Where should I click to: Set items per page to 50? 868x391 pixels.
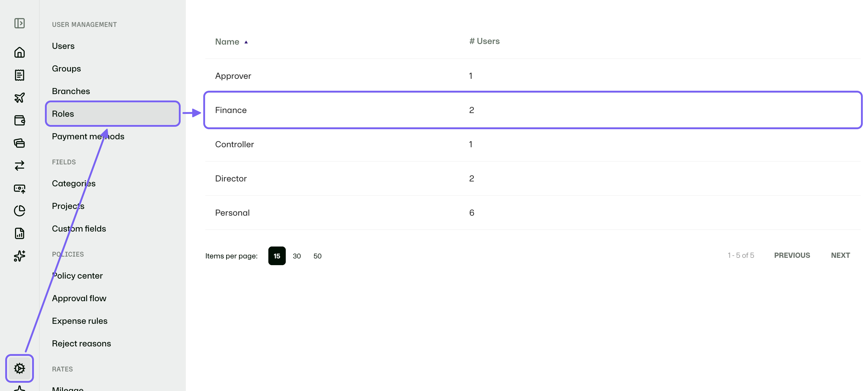(x=317, y=256)
